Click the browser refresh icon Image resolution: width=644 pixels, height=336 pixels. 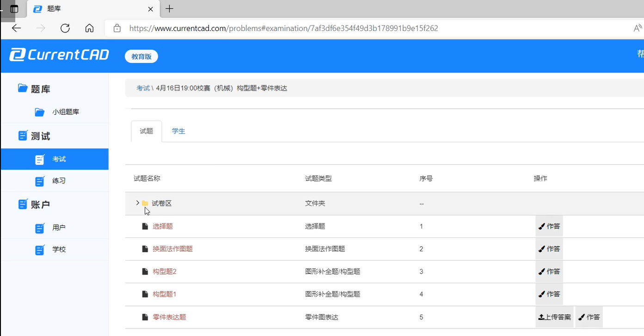pyautogui.click(x=65, y=28)
